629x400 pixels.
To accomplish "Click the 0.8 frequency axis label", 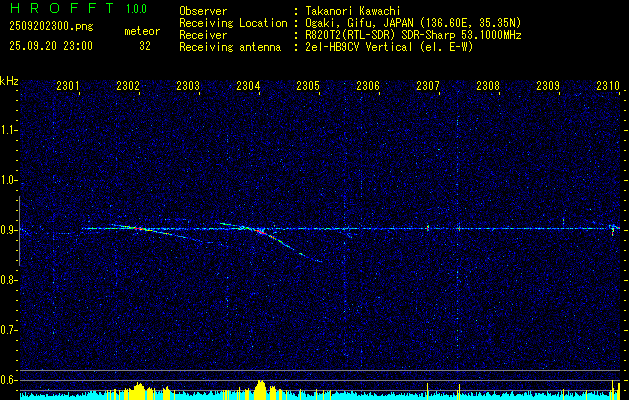I will point(9,280).
